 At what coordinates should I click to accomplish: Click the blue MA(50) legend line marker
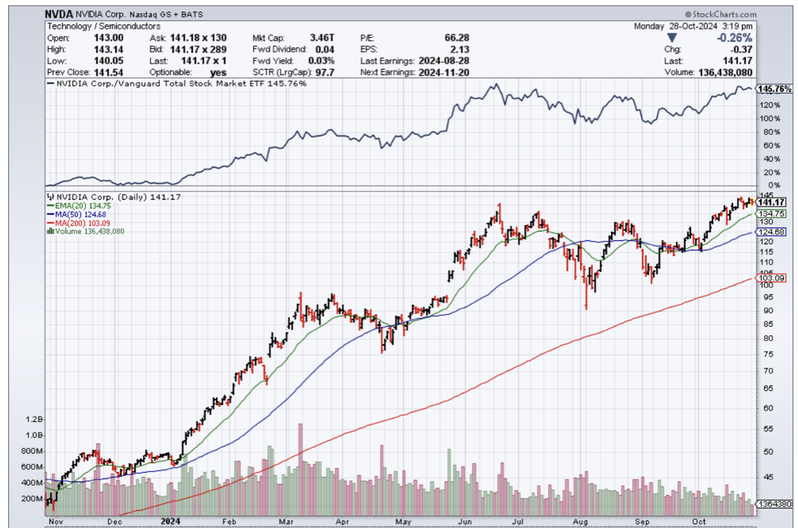click(x=51, y=214)
